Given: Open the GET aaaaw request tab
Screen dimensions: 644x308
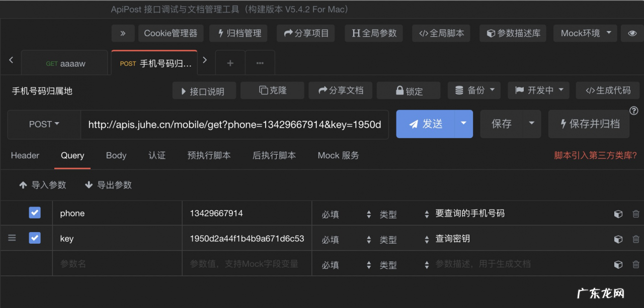Looking at the screenshot, I should pos(64,63).
